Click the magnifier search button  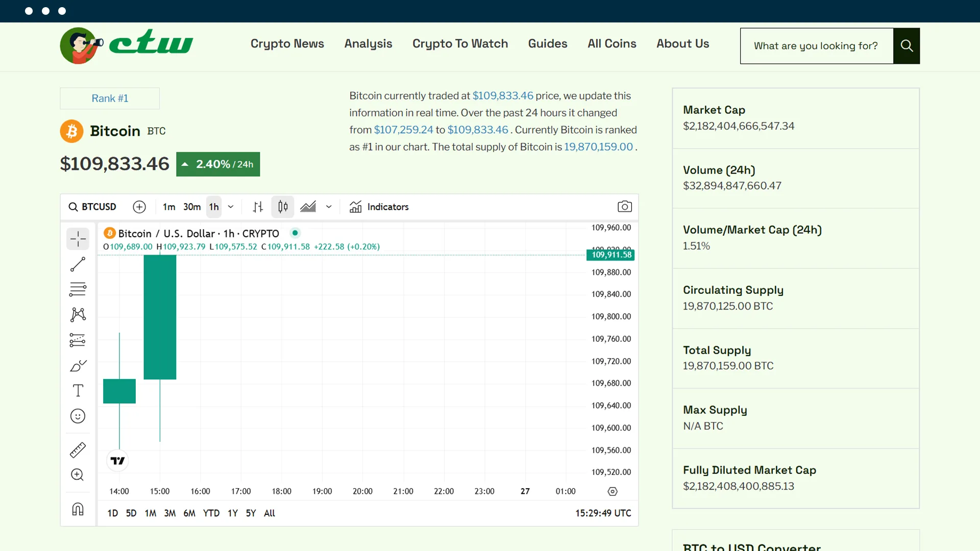coord(906,46)
